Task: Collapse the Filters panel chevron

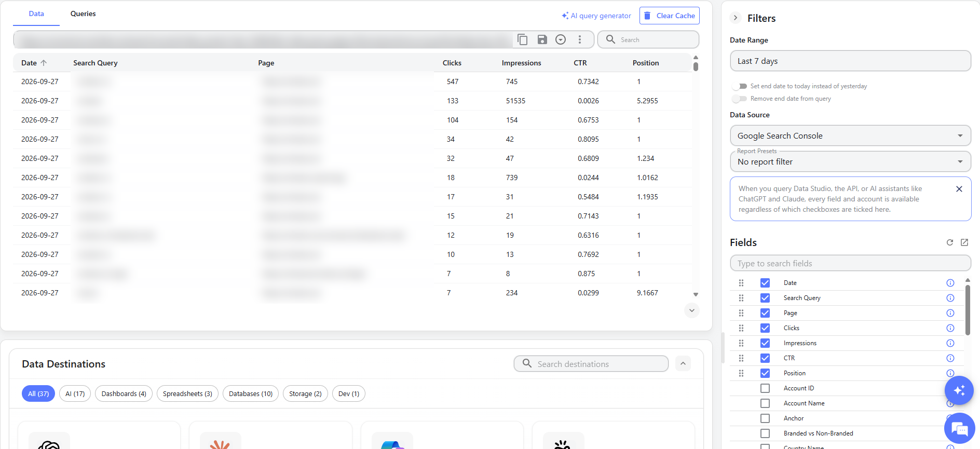Action: [x=736, y=18]
